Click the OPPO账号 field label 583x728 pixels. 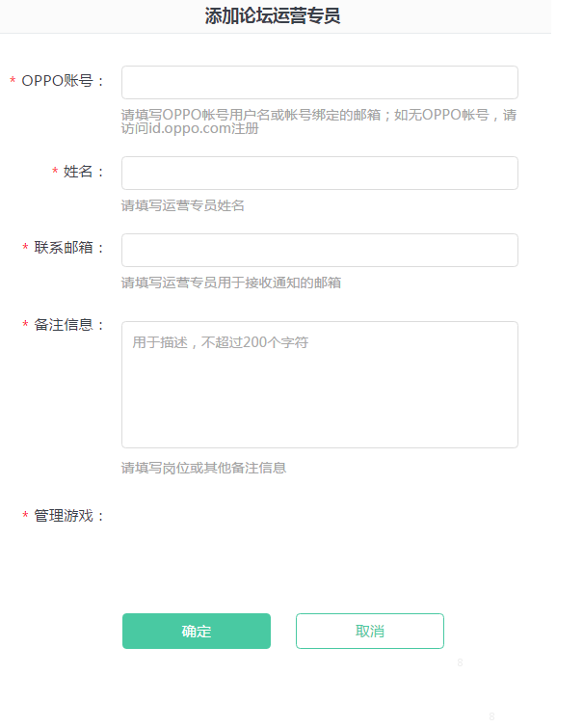(x=64, y=81)
